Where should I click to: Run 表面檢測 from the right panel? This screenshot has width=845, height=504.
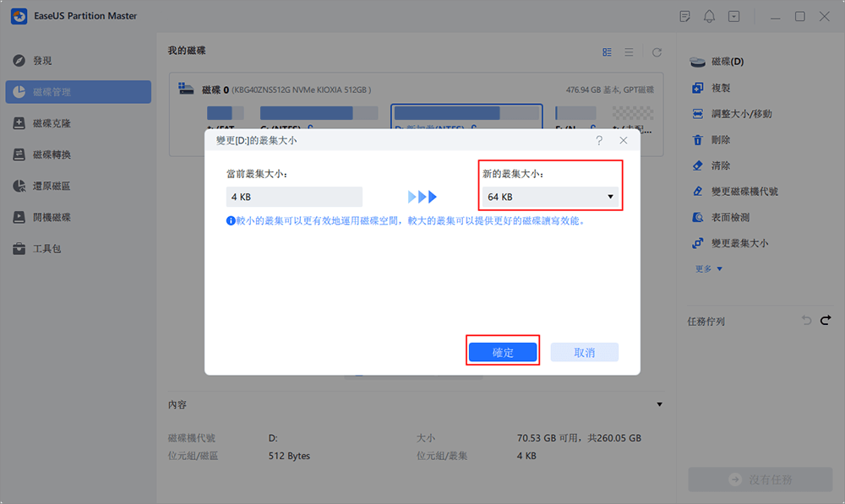click(x=721, y=217)
